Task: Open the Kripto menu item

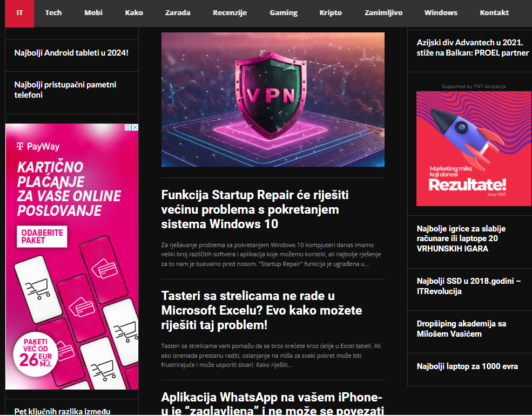Action: click(x=331, y=13)
